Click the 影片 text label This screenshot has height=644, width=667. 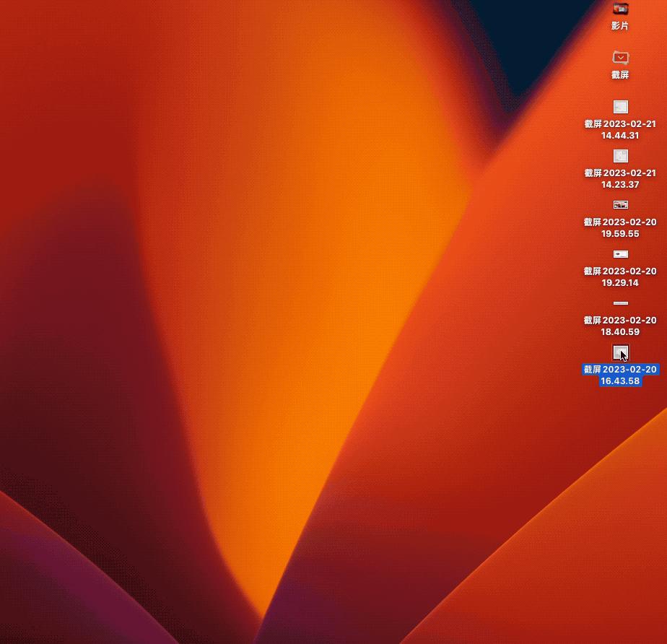(x=620, y=26)
